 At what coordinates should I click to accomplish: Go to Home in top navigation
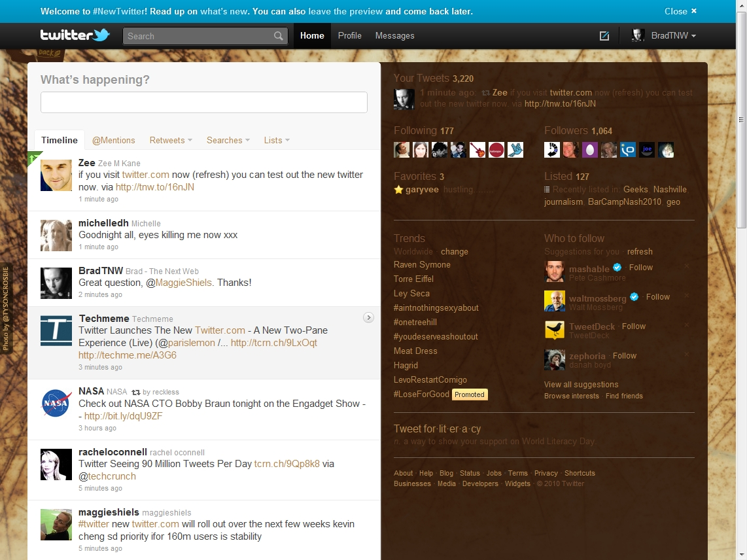pyautogui.click(x=312, y=36)
